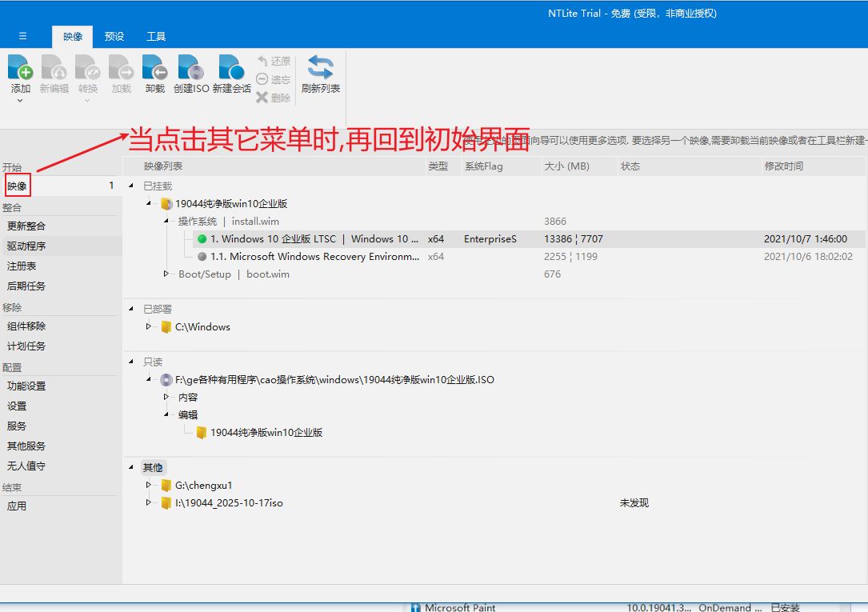Click the 卸载 (Unload) toolbar icon

pyautogui.click(x=154, y=68)
